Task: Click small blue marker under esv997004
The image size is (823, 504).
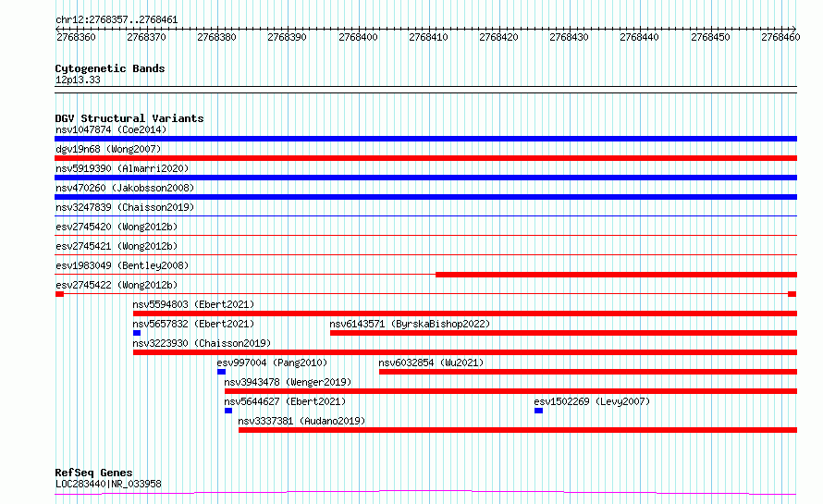Action: 222,372
